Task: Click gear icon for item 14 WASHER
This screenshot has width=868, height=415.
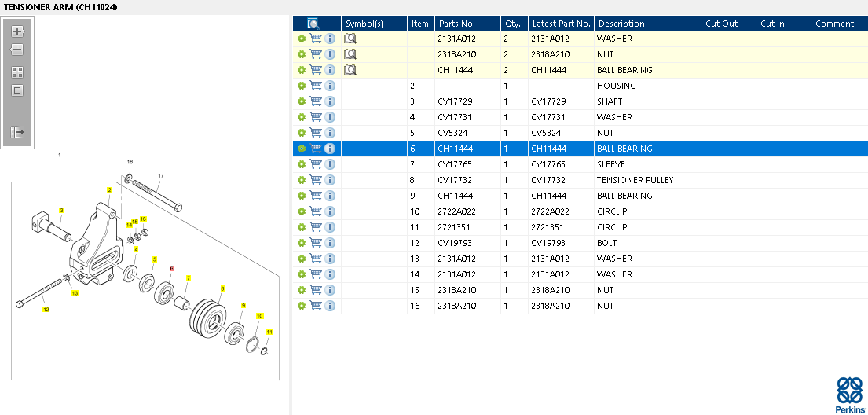Action: coord(301,274)
